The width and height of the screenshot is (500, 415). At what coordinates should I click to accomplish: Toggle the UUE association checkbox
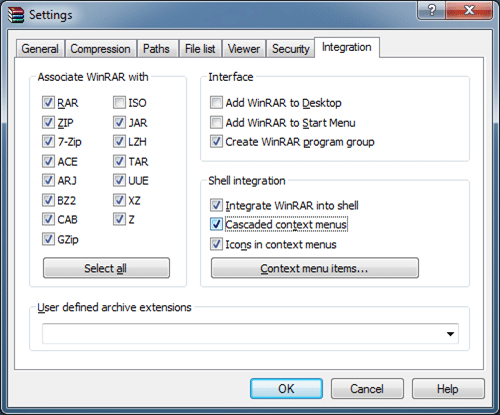coord(119,180)
